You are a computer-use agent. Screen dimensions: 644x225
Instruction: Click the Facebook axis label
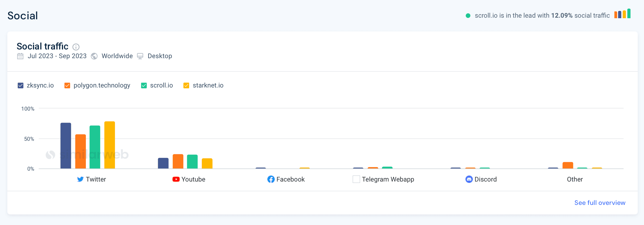[x=290, y=179]
